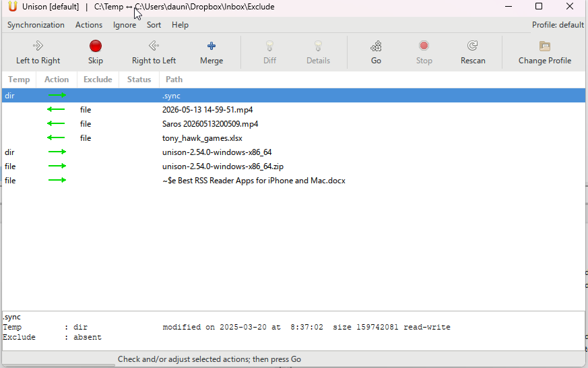
Task: Click the red Skip icon
Action: 95,46
